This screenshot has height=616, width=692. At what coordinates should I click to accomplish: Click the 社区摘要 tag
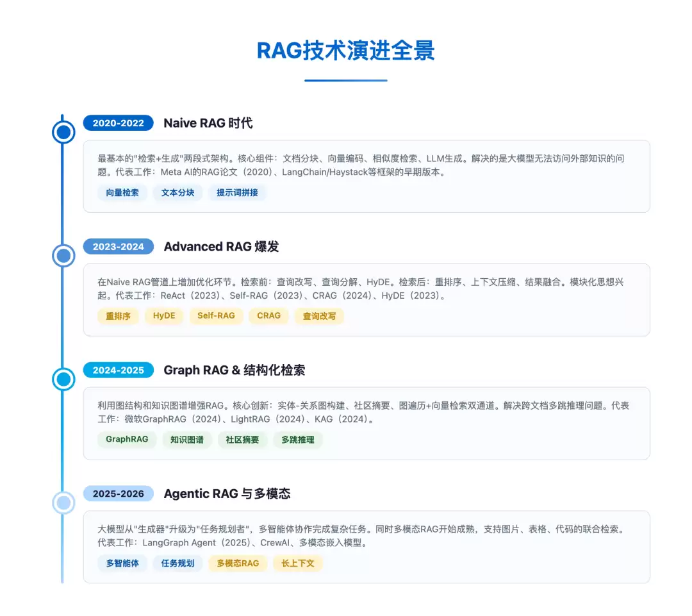242,440
